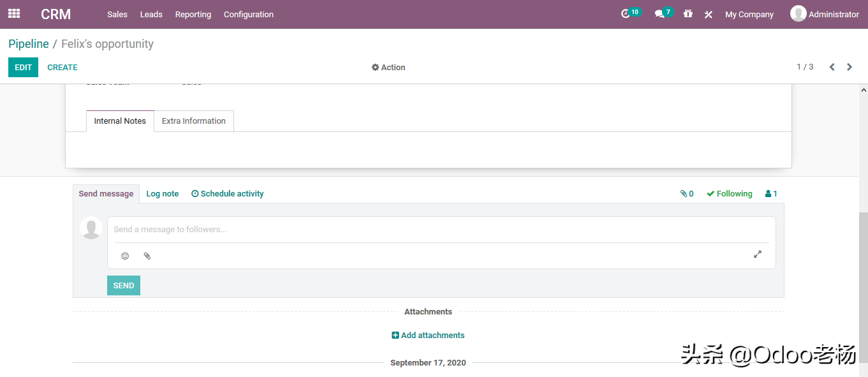This screenshot has height=377, width=868.
Task: Expand message composer with full-size icon
Action: click(757, 254)
